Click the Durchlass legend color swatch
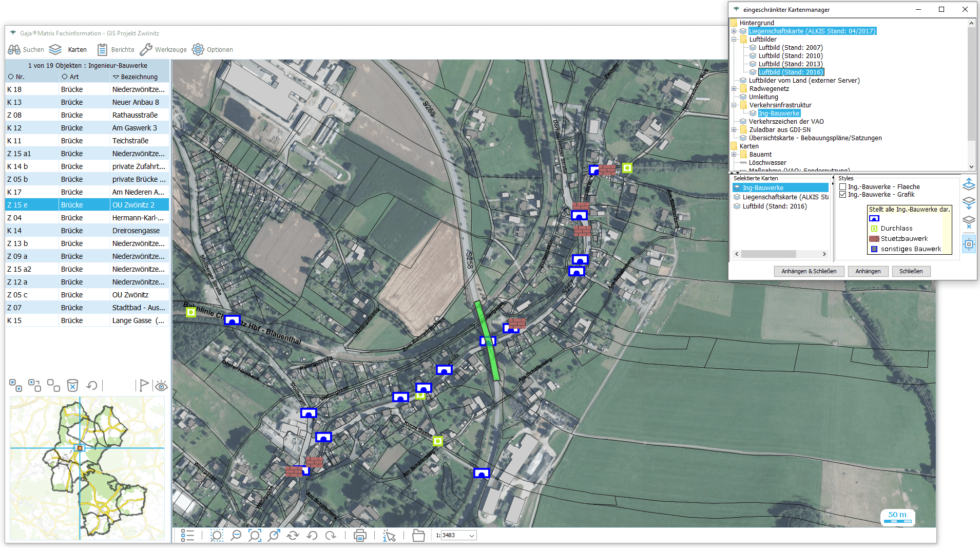 (x=874, y=229)
